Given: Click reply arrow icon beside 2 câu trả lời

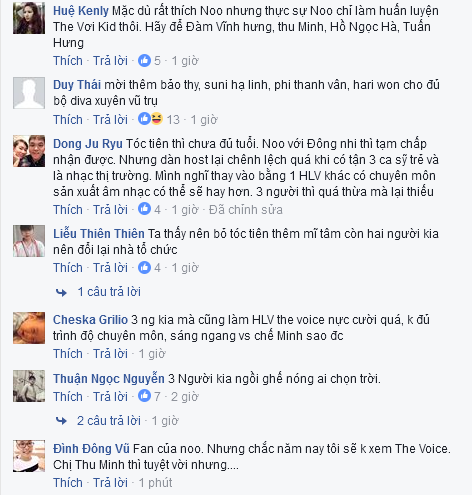Looking at the screenshot, I should point(61,421).
